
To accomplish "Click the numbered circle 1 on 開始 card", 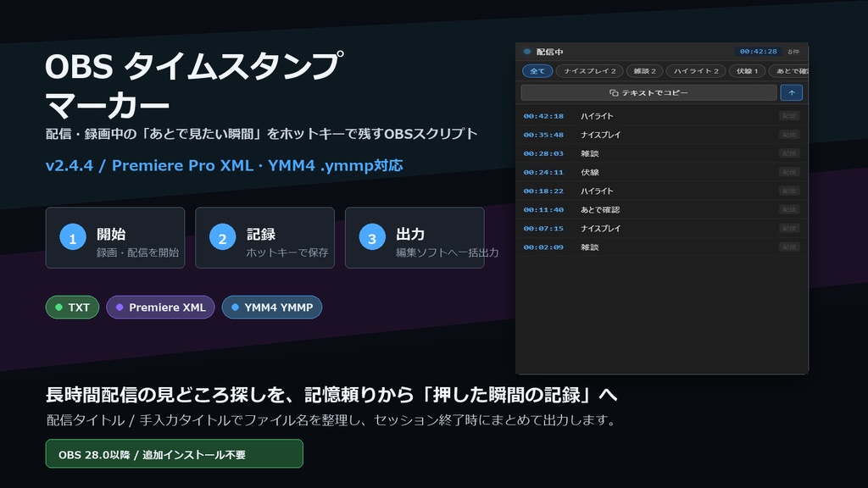I will [73, 237].
